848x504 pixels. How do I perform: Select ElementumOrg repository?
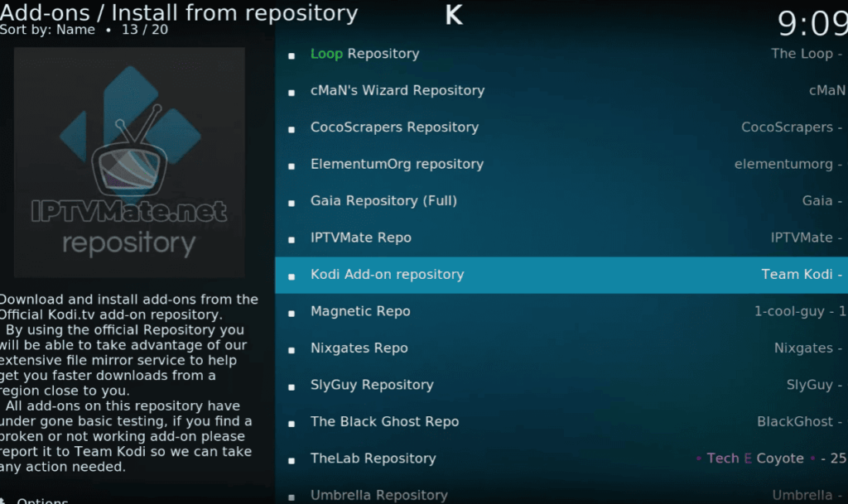pos(561,164)
